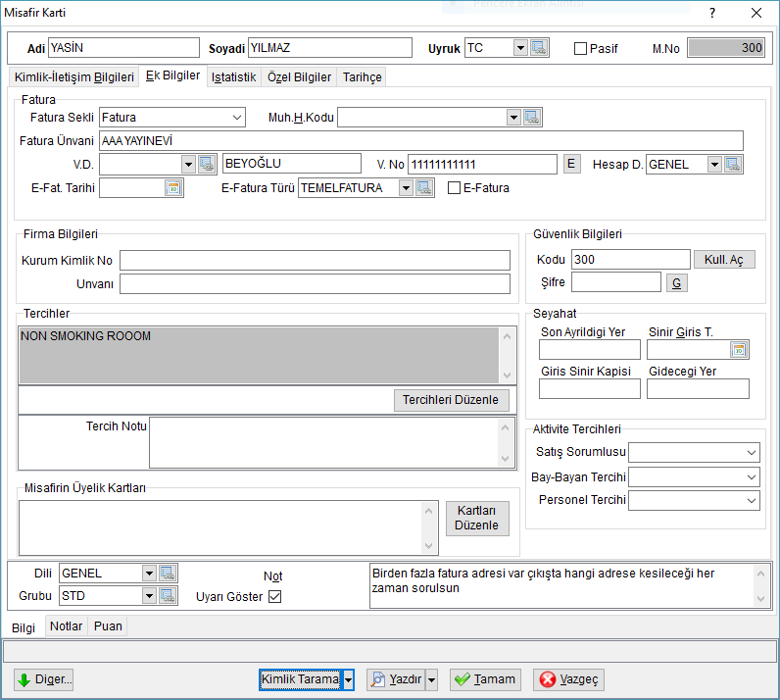Open the Kimlik Tarama dropdown arrow
The image size is (780, 700).
[348, 679]
